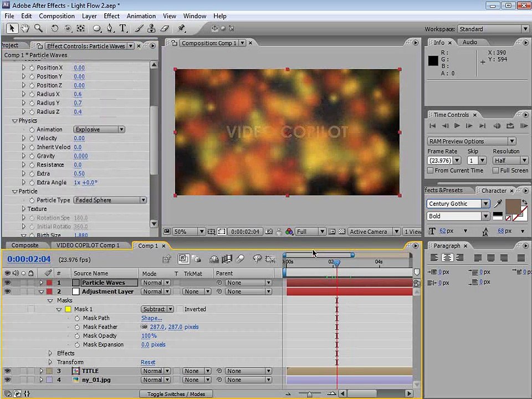The image size is (532, 399).
Task: Select the Ellipse mask tool
Action: (x=96, y=28)
